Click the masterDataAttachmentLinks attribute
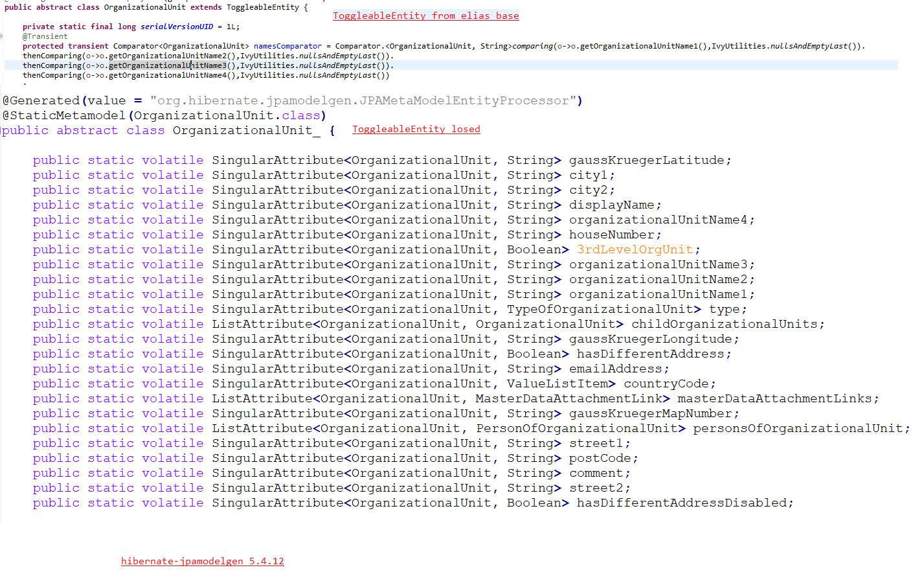The image size is (924, 583). (x=774, y=398)
